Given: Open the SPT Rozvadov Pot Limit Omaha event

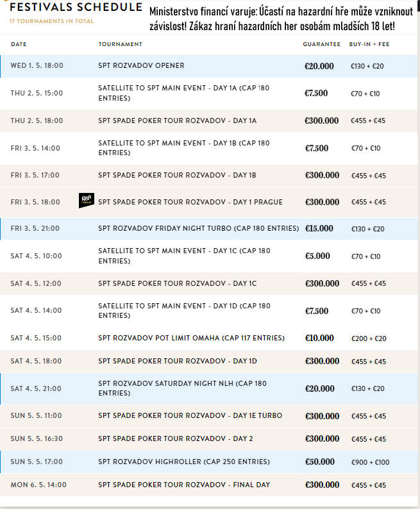Looking at the screenshot, I should tap(191, 338).
